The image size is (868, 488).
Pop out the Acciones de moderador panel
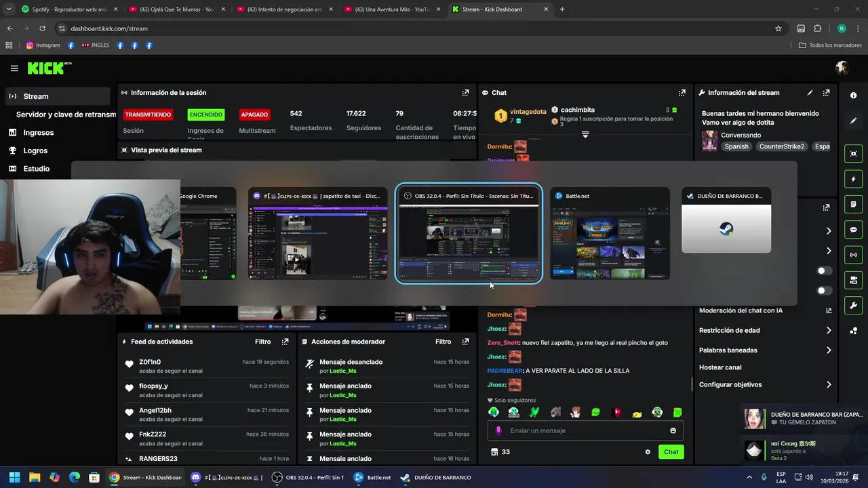(x=465, y=342)
